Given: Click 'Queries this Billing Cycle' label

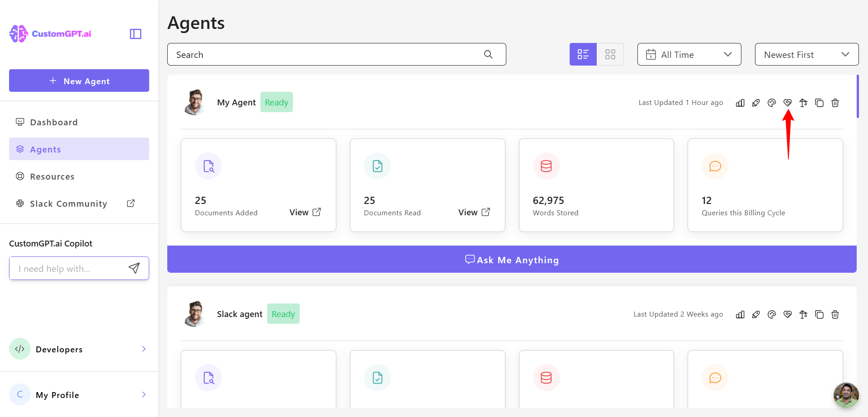Looking at the screenshot, I should 743,213.
